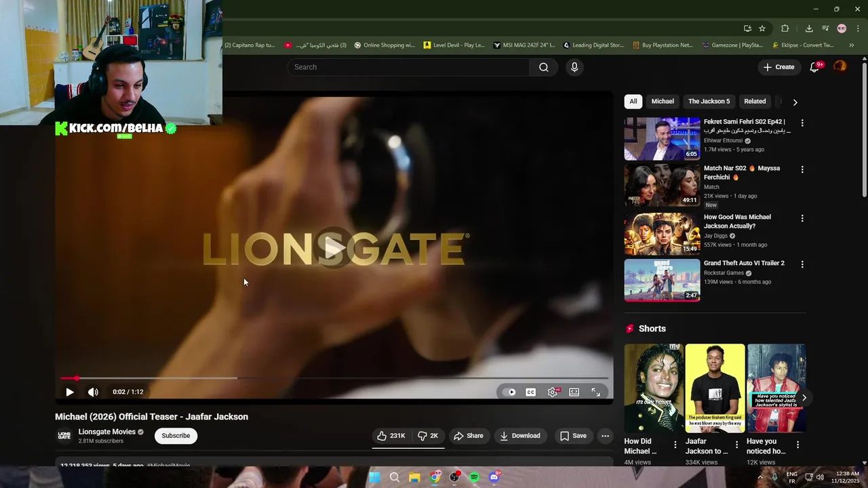The image size is (868, 488).
Task: Open the Lionsgate Movies channel name
Action: point(107,432)
